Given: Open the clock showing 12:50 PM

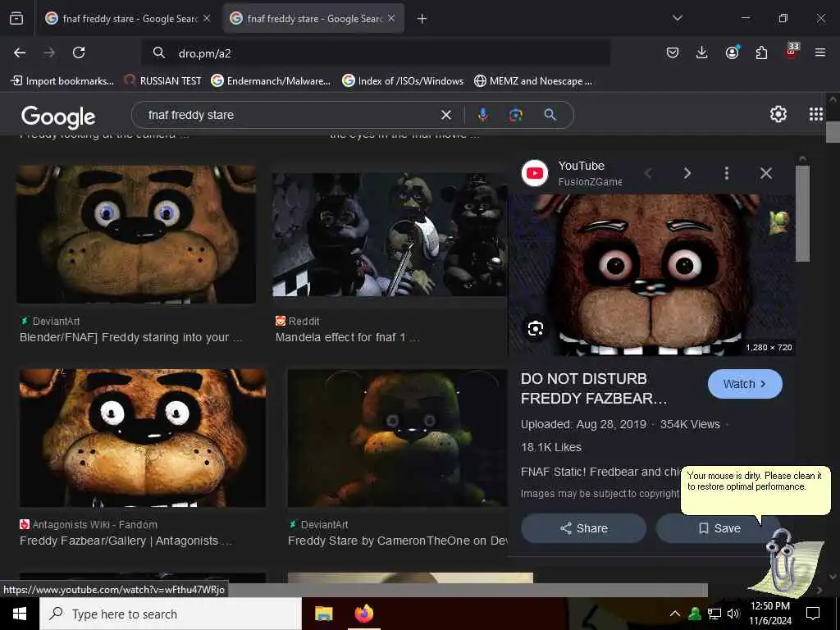Looking at the screenshot, I should 770,614.
